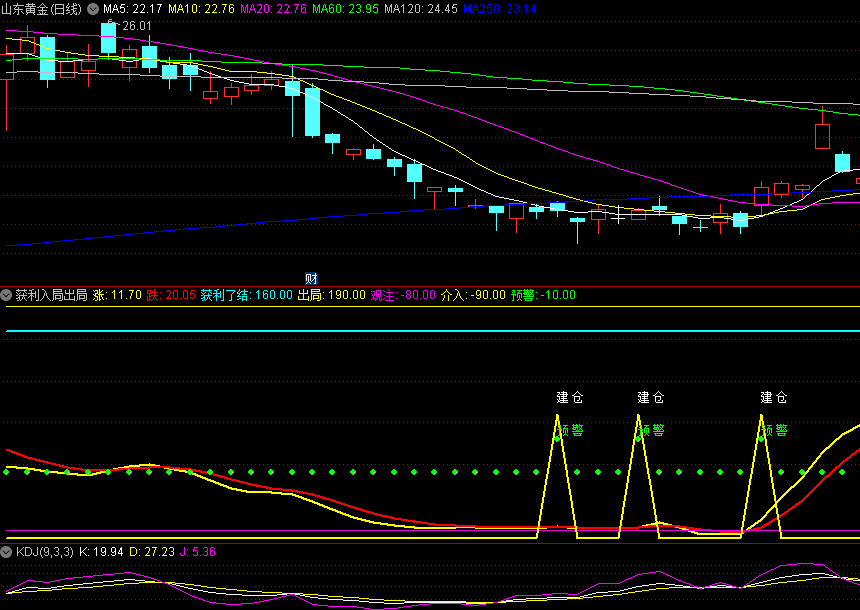The height and width of the screenshot is (610, 860).
Task: Click the middle green 预警 label
Action: (653, 430)
